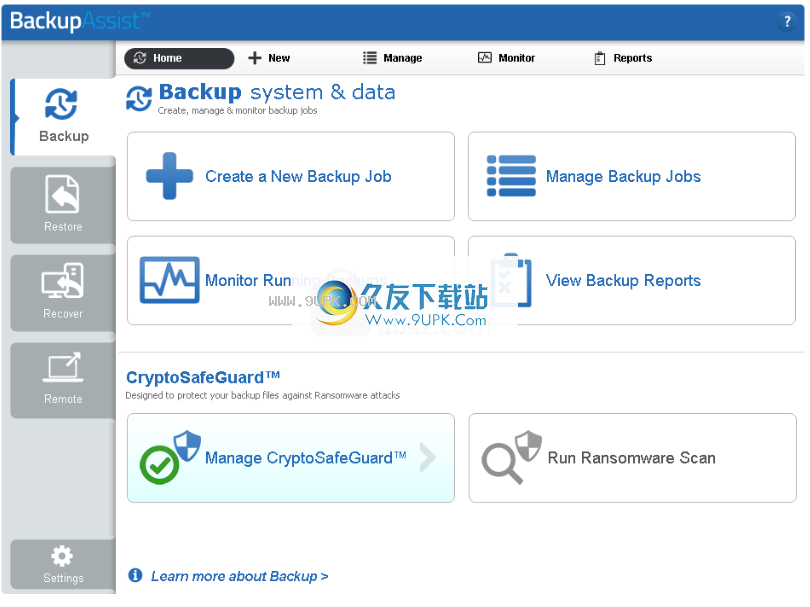Image resolution: width=810 pixels, height=607 pixels.
Task: Click the green check shield icon
Action: coord(169,457)
